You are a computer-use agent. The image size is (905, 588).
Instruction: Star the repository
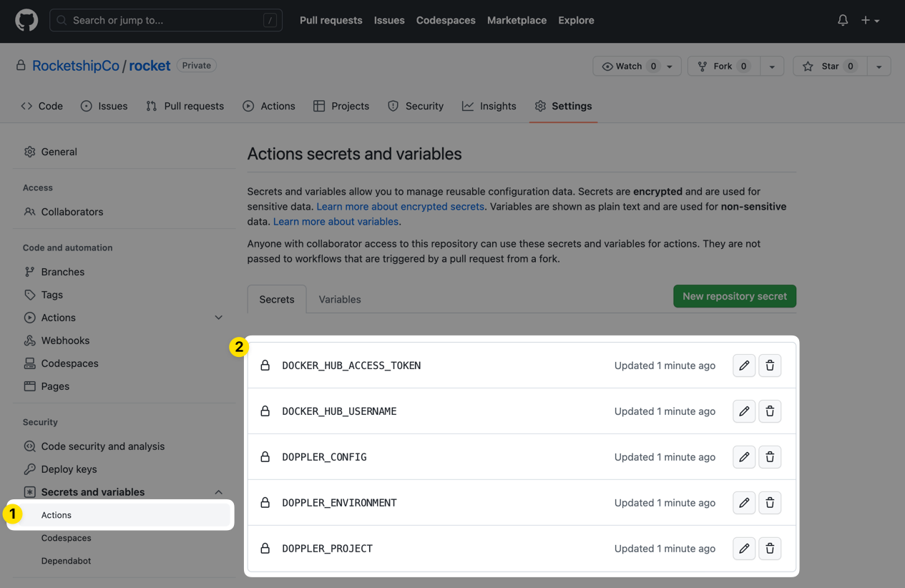[830, 66]
